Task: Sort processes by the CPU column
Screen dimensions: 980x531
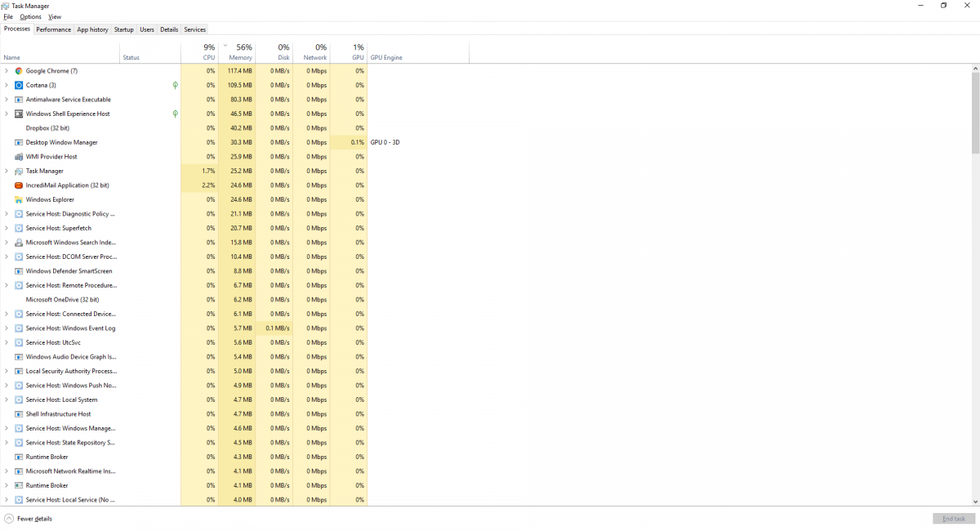Action: click(199, 52)
